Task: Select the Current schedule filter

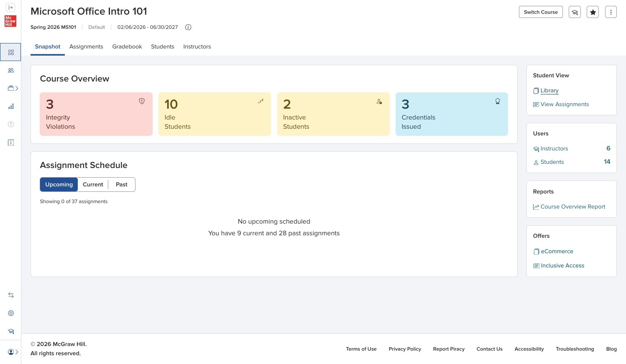Action: coord(93,185)
